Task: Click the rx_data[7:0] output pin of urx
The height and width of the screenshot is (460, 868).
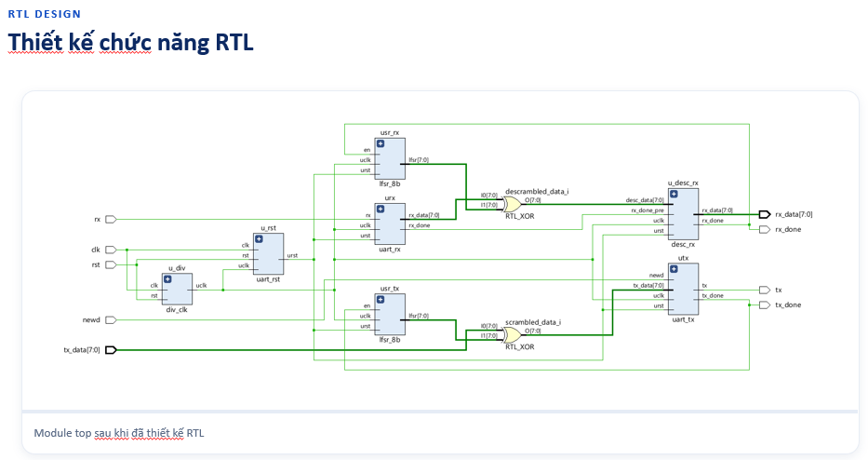Action: click(423, 216)
